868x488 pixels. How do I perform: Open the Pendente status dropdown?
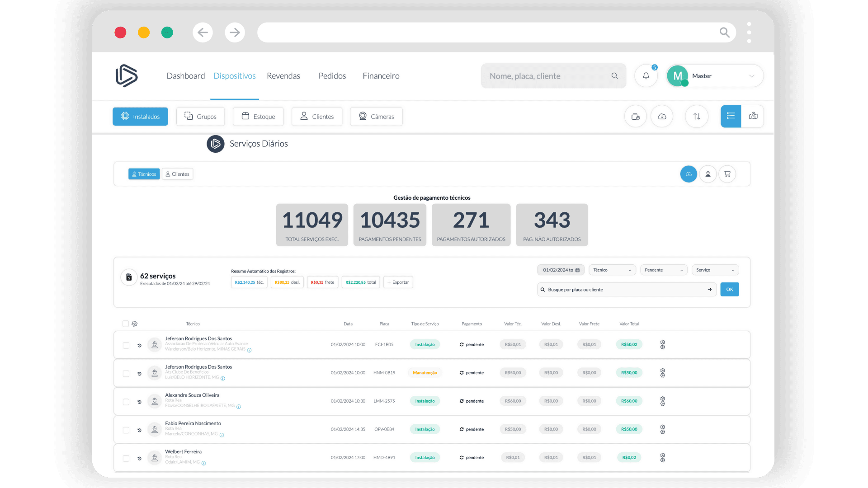tap(663, 270)
